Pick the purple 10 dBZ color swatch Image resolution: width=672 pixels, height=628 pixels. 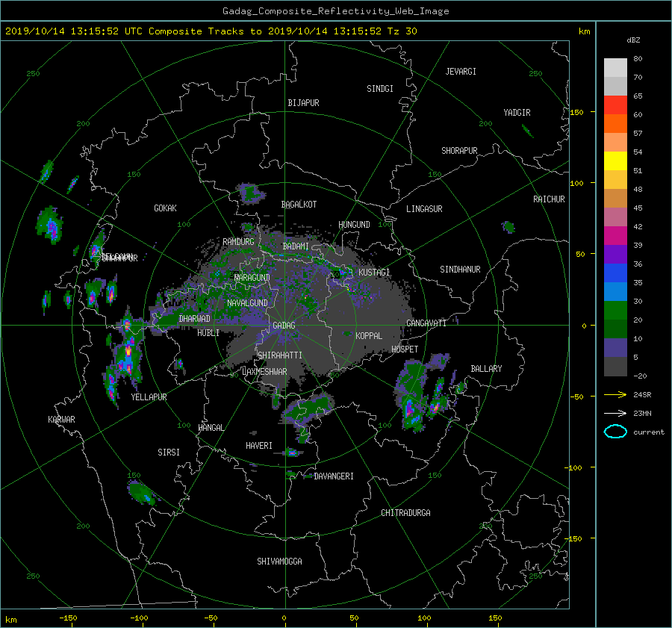point(615,347)
